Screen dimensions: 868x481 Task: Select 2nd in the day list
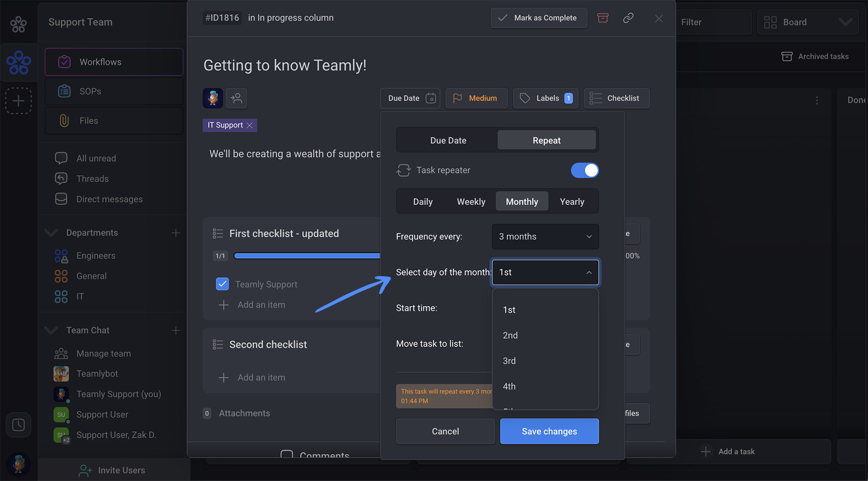click(x=545, y=336)
